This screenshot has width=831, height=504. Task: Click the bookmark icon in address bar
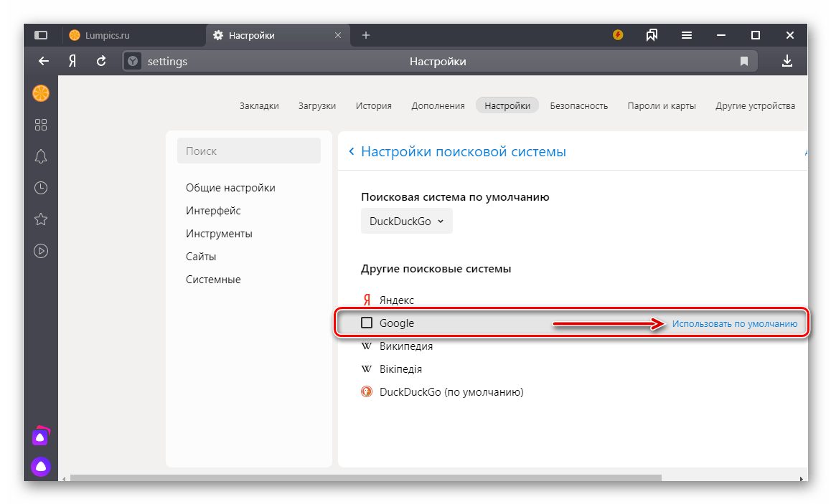[744, 62]
